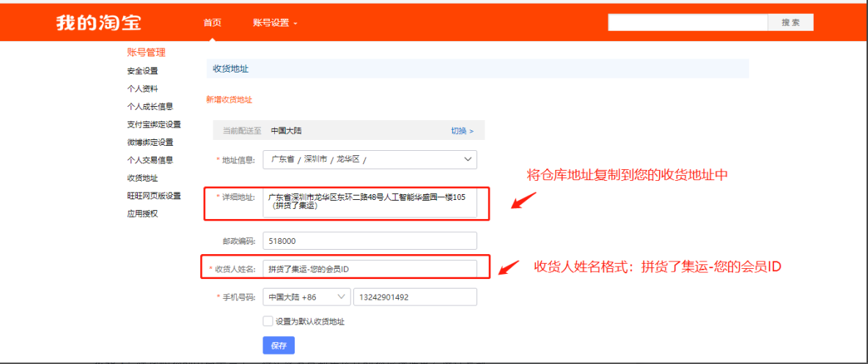
Task: Open 个人成长信息 in the sidebar
Action: (150, 107)
